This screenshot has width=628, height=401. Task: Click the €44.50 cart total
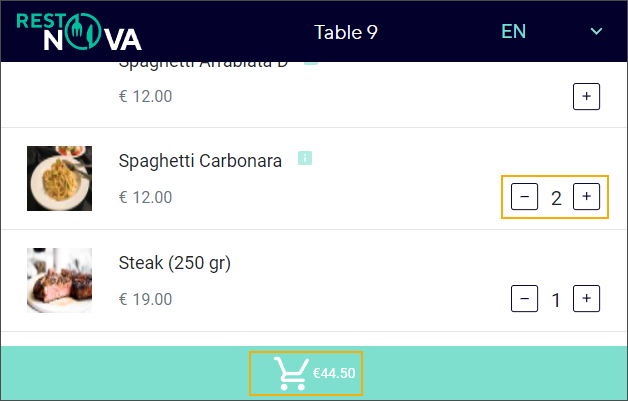(x=334, y=374)
